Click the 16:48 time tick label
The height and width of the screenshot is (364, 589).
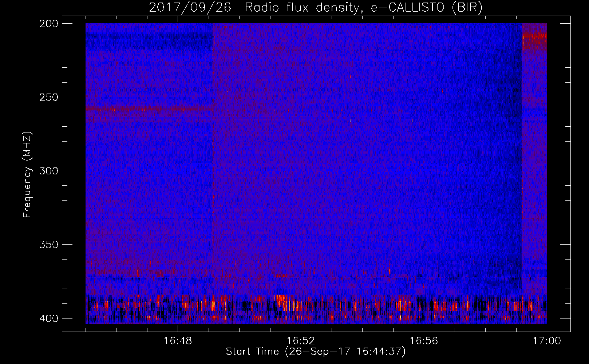(x=178, y=341)
